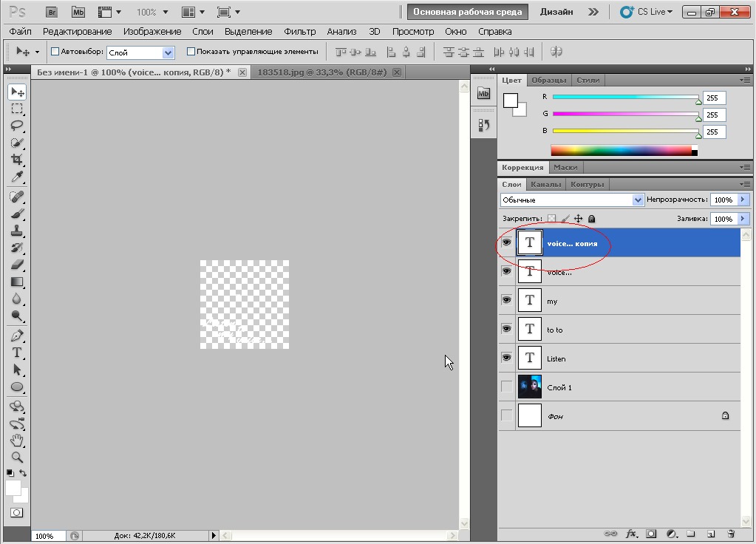The image size is (756, 544).
Task: Pick the Lasso tool
Action: (17, 126)
